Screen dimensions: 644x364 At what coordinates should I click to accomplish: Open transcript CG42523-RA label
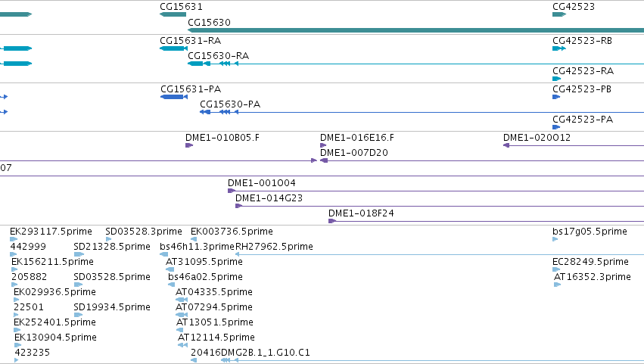pyautogui.click(x=583, y=71)
